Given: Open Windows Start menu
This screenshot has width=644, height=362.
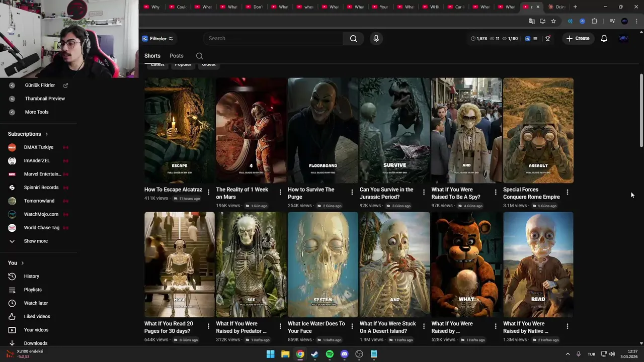Looking at the screenshot, I should (270, 354).
